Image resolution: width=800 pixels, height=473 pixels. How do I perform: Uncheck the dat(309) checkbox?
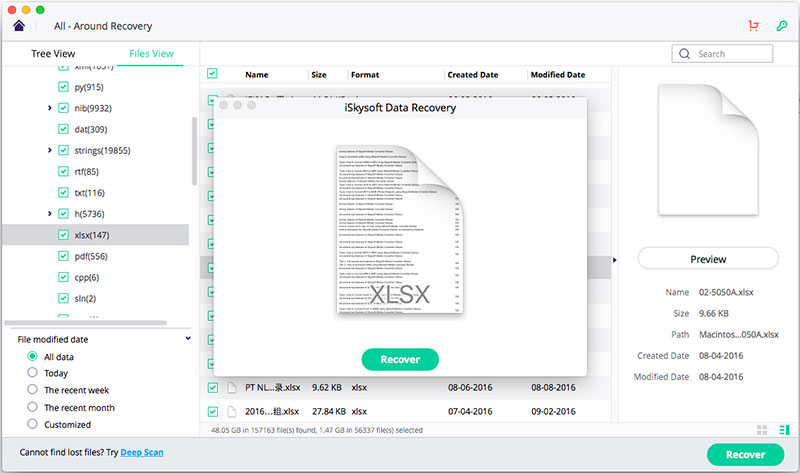[x=63, y=129]
